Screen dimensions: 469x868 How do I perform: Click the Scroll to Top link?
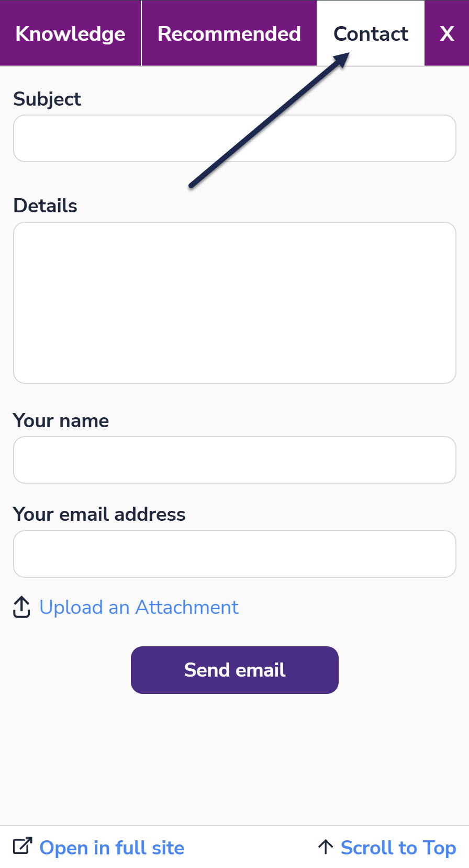click(x=398, y=848)
